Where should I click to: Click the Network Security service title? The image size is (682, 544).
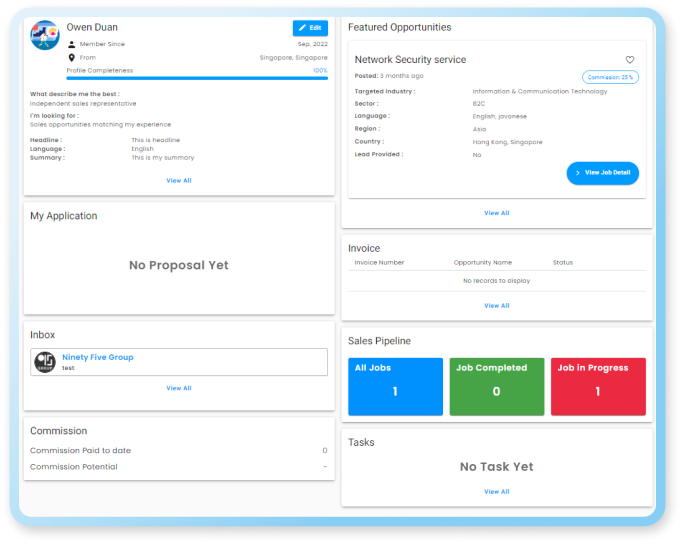coord(410,60)
